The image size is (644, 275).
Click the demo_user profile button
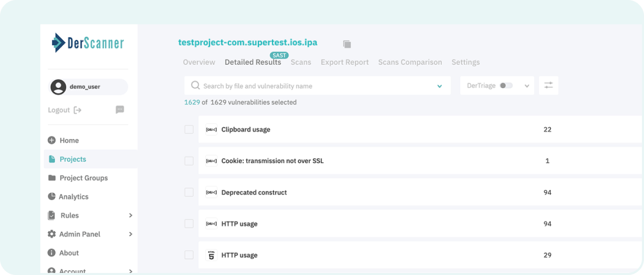point(88,87)
